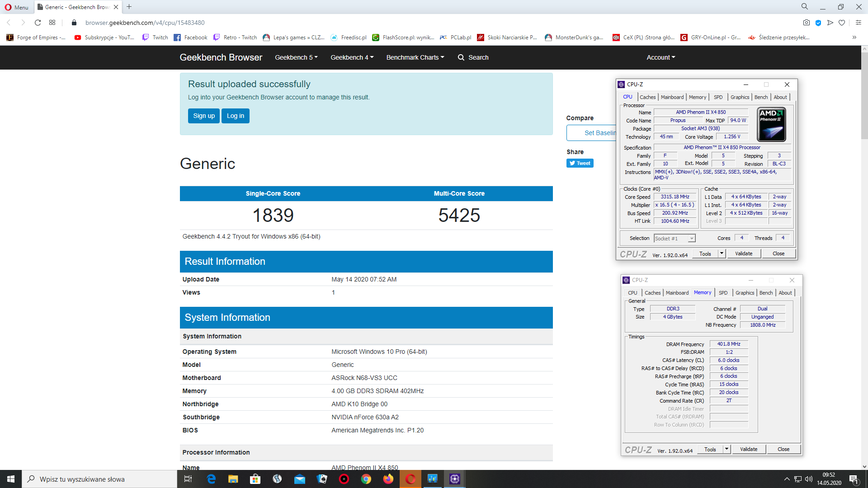868x488 pixels.
Task: Click the Log in button
Action: click(236, 116)
